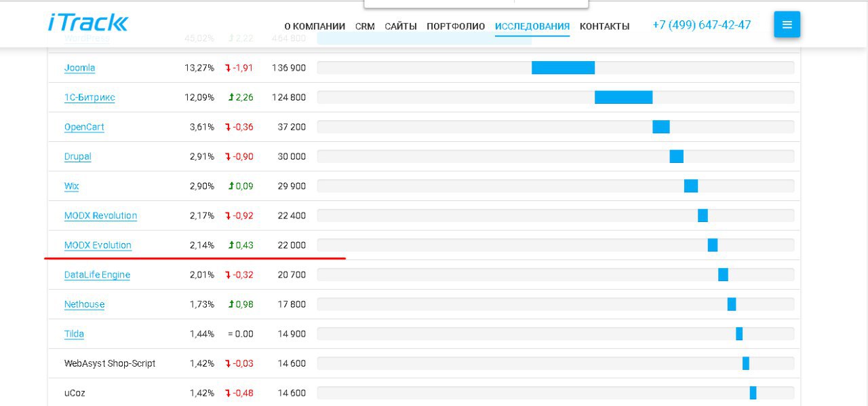Click the 124 800 site count
This screenshot has height=406, width=868.
289,97
